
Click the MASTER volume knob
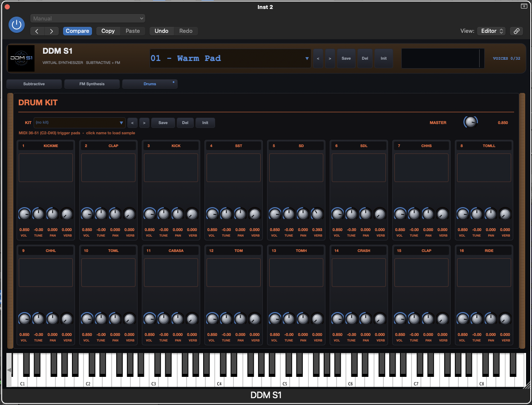pyautogui.click(x=470, y=122)
